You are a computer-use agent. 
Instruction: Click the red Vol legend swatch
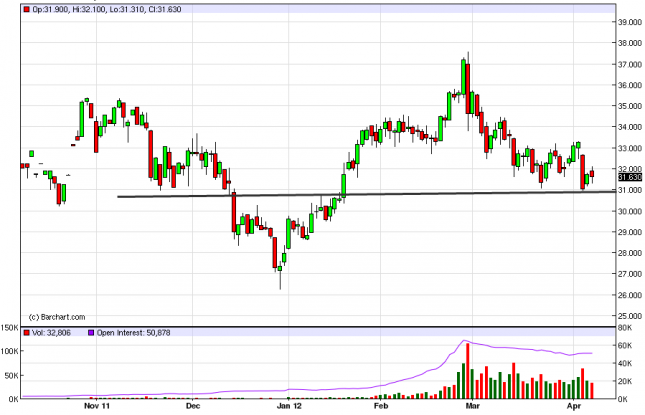click(27, 332)
